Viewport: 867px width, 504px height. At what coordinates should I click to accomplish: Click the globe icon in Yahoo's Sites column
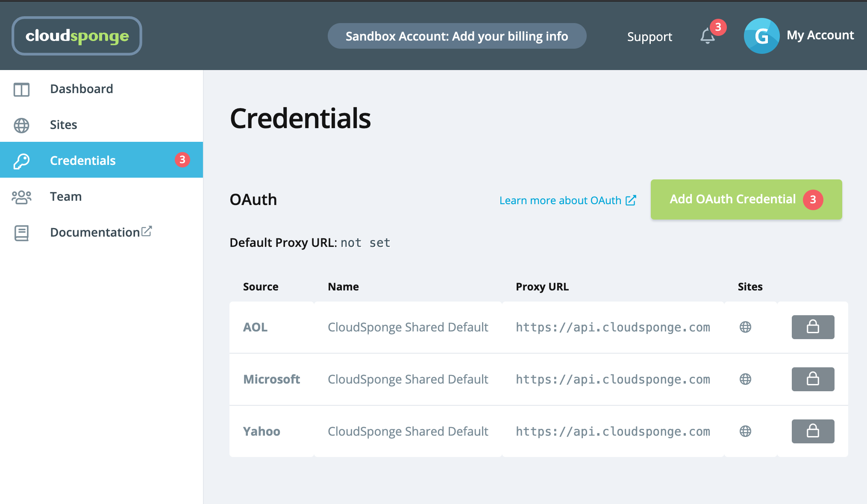tap(745, 431)
